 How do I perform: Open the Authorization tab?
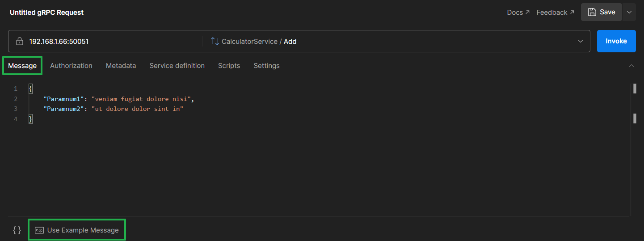coord(71,66)
